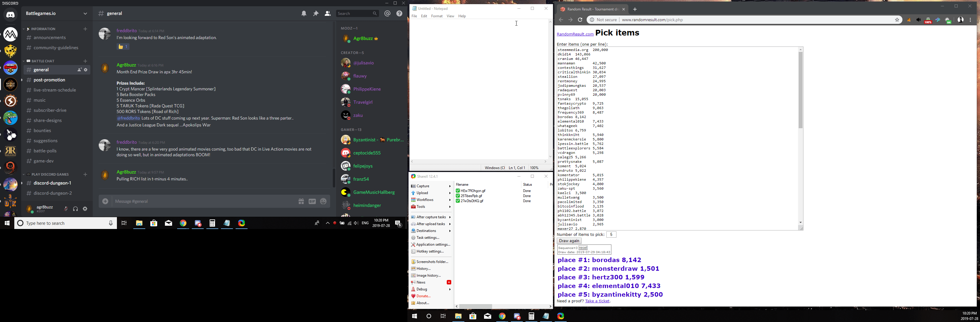Open Discord user settings gear
The width and height of the screenshot is (980, 322).
pos(85,209)
